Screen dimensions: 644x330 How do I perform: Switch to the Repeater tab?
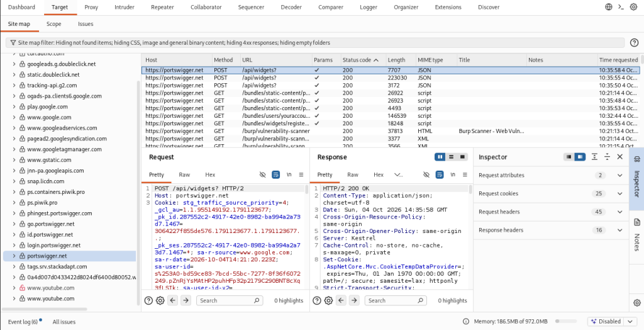[162, 7]
